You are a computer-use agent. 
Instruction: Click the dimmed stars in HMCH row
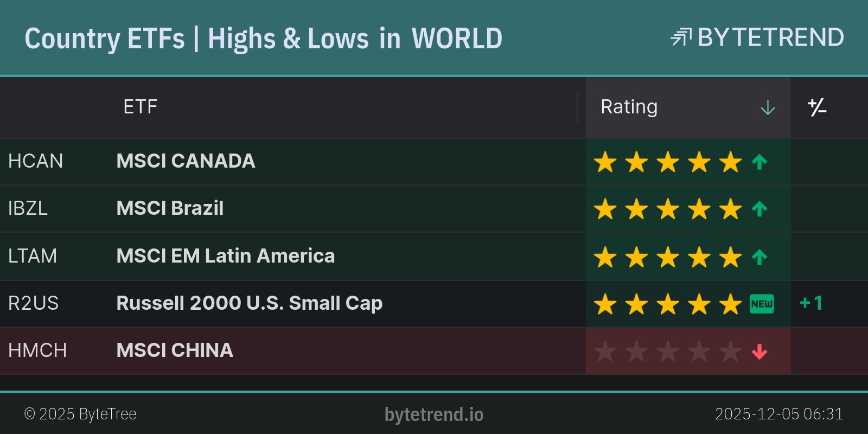(x=668, y=352)
